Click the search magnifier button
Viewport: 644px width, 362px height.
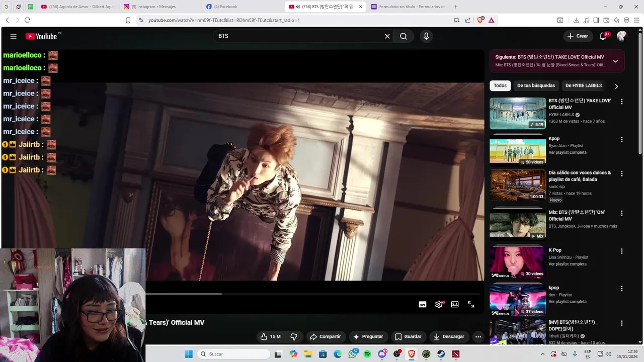[404, 36]
